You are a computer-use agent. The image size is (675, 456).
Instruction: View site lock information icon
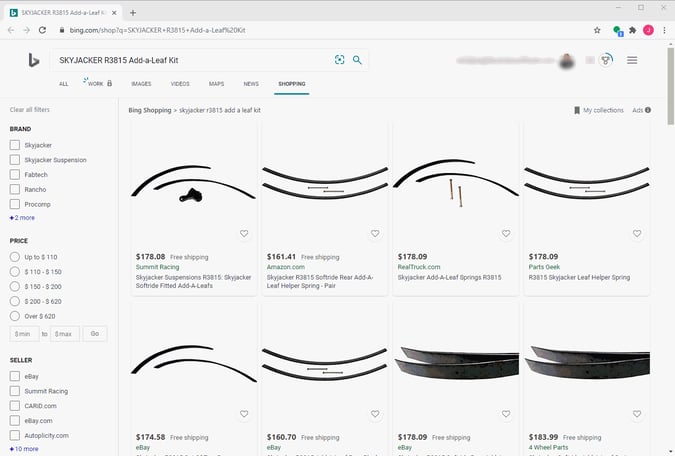pyautogui.click(x=62, y=30)
